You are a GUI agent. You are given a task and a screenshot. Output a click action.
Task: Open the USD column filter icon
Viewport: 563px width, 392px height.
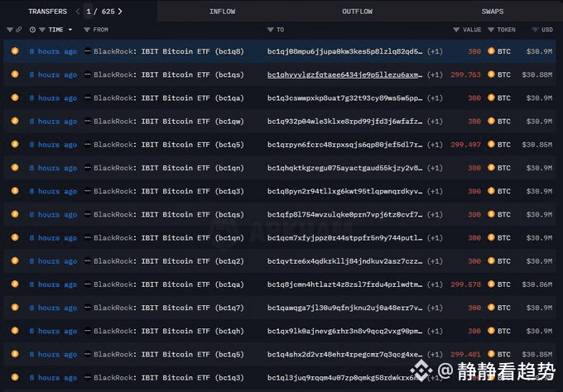tap(534, 30)
